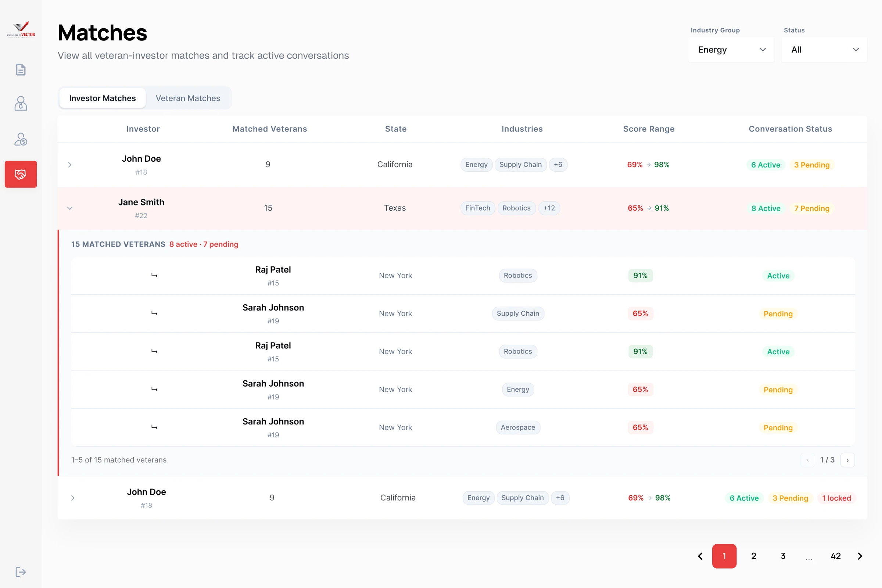Open the documents icon in the sidebar
Screen dimensions: 882x588
[x=21, y=70]
